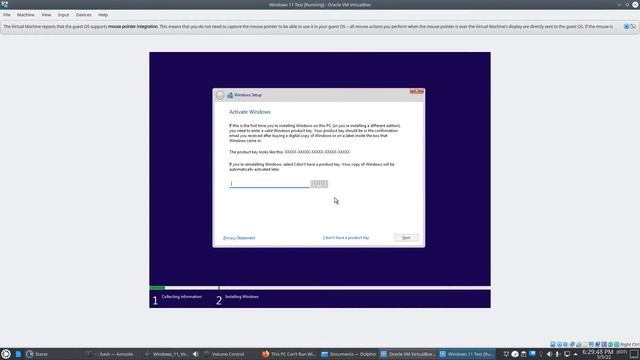Switch to the Firefox 'This PC Can't Run' window

[289, 354]
